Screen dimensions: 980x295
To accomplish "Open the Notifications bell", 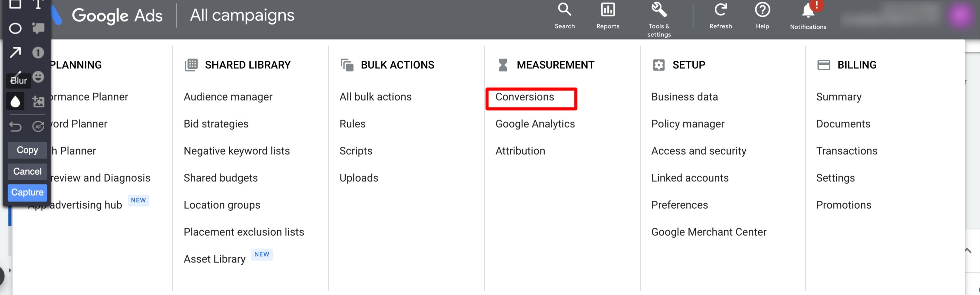I will (x=808, y=15).
